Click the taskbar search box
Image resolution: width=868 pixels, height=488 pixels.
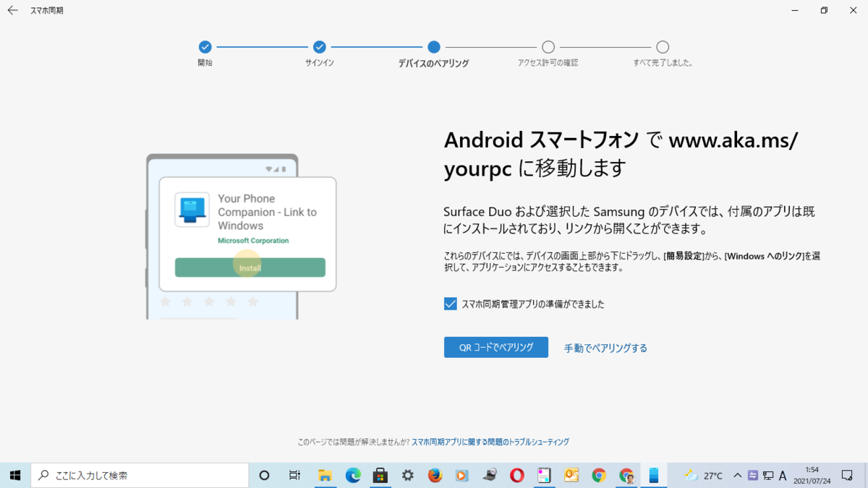click(140, 475)
